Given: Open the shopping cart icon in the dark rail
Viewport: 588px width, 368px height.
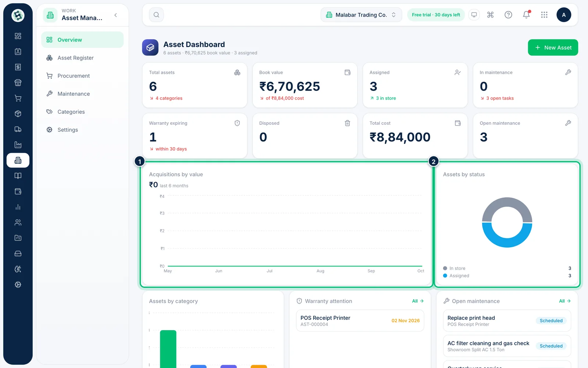Looking at the screenshot, I should pos(18,98).
